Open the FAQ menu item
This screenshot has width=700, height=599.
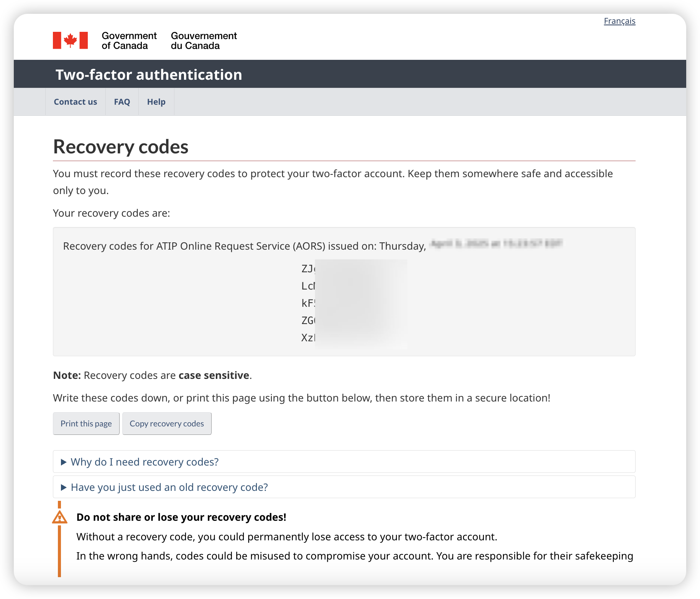[x=122, y=102]
